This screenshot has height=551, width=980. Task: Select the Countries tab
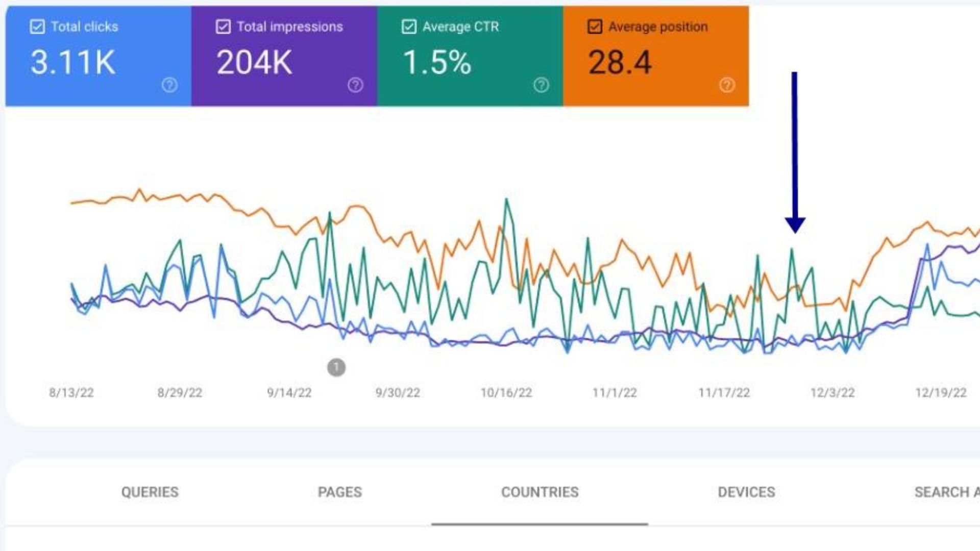[x=540, y=492]
